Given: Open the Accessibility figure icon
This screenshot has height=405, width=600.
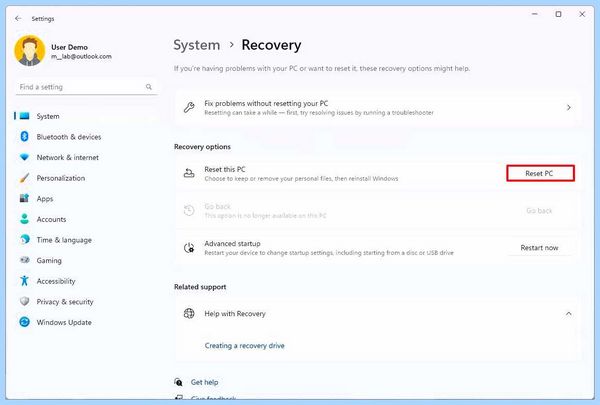Looking at the screenshot, I should 24,281.
